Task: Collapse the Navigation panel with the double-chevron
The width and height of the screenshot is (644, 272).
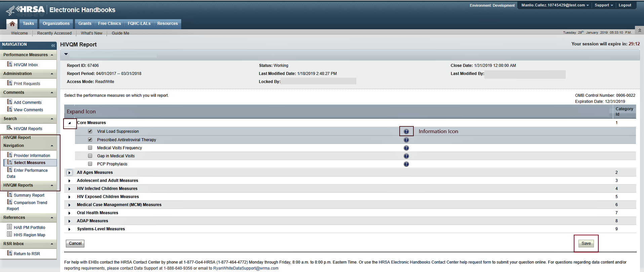Action: pyautogui.click(x=53, y=45)
